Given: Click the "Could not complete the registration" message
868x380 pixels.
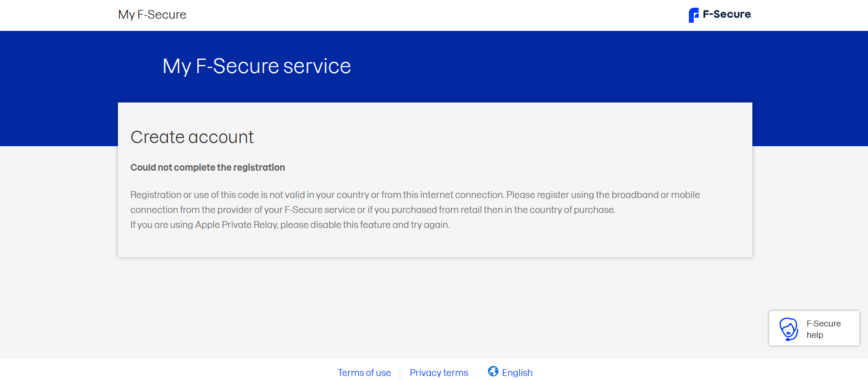Looking at the screenshot, I should pos(208,168).
